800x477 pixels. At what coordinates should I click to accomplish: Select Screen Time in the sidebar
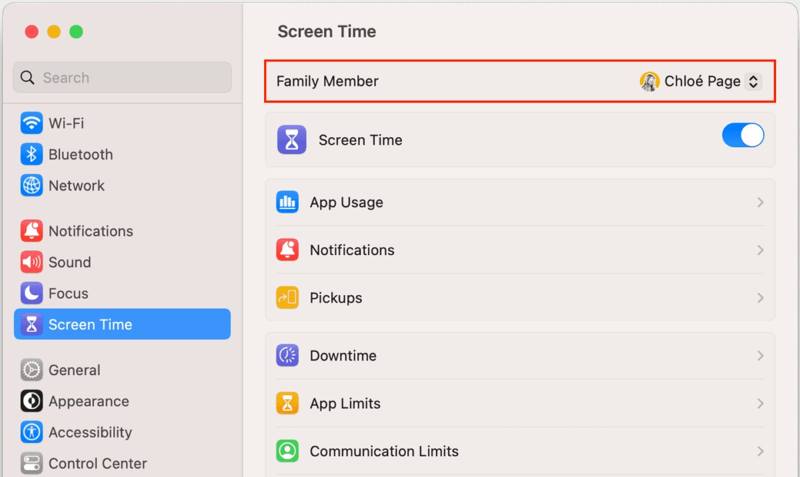(x=122, y=324)
